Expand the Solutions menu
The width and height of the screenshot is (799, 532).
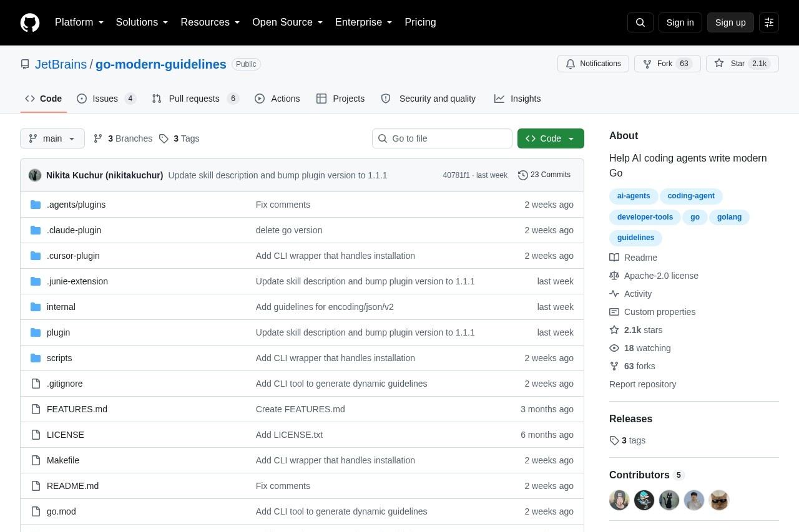pyautogui.click(x=142, y=22)
